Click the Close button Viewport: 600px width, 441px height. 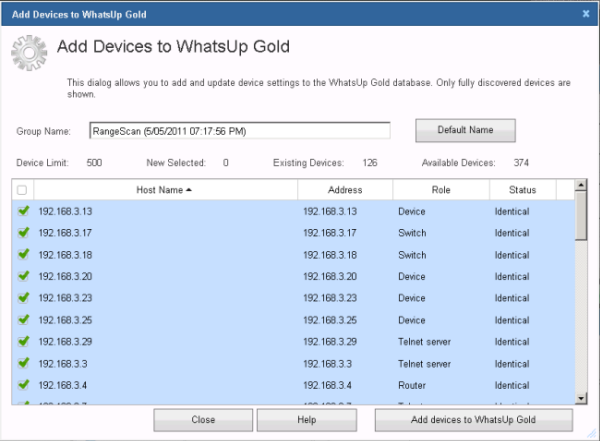click(x=203, y=420)
